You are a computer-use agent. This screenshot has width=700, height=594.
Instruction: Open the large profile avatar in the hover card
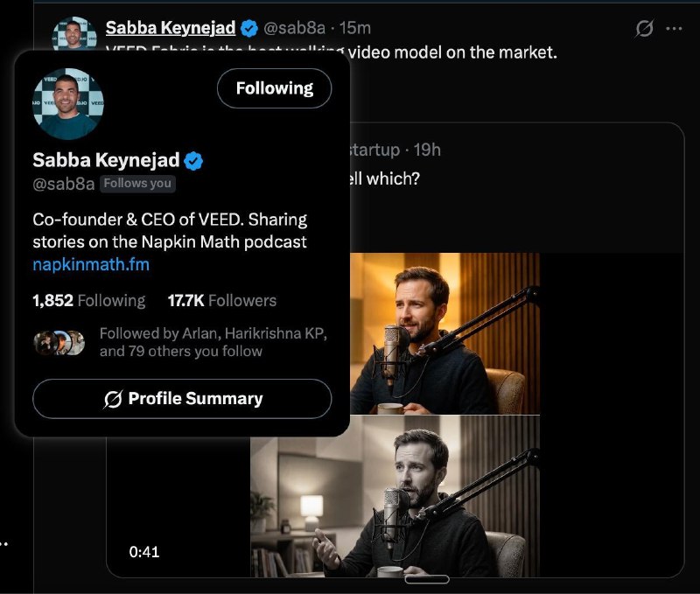[x=68, y=104]
